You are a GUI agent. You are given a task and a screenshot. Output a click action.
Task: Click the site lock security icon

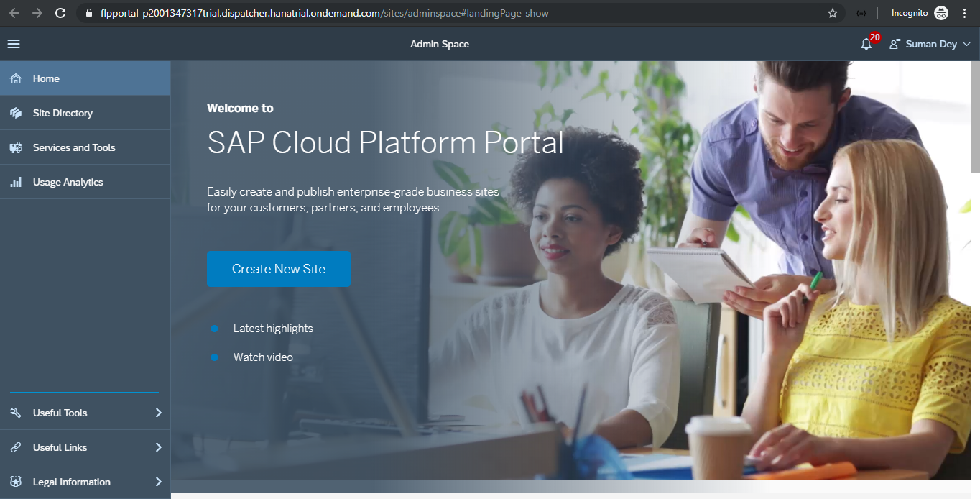[89, 13]
